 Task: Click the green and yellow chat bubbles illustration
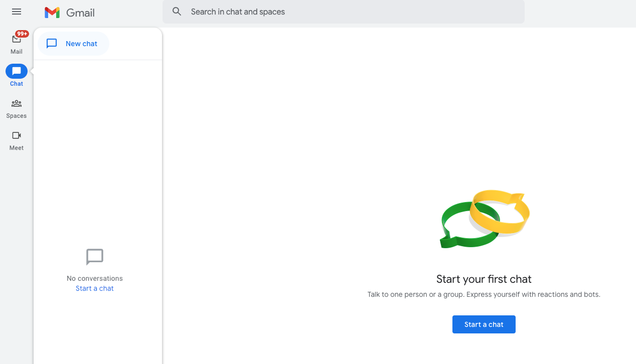click(x=484, y=219)
